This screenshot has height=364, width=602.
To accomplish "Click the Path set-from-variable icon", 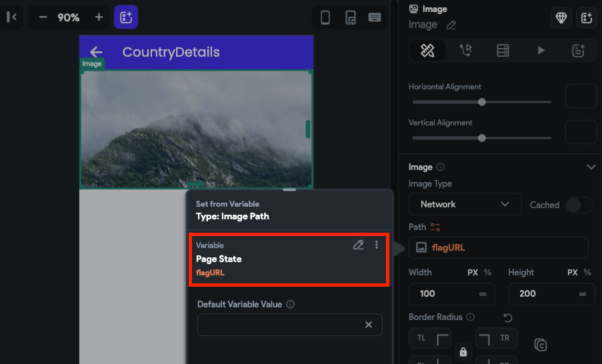I will click(x=435, y=227).
